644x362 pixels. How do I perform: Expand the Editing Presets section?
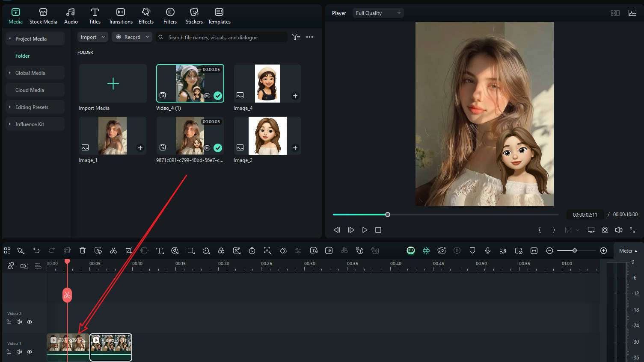tap(10, 107)
